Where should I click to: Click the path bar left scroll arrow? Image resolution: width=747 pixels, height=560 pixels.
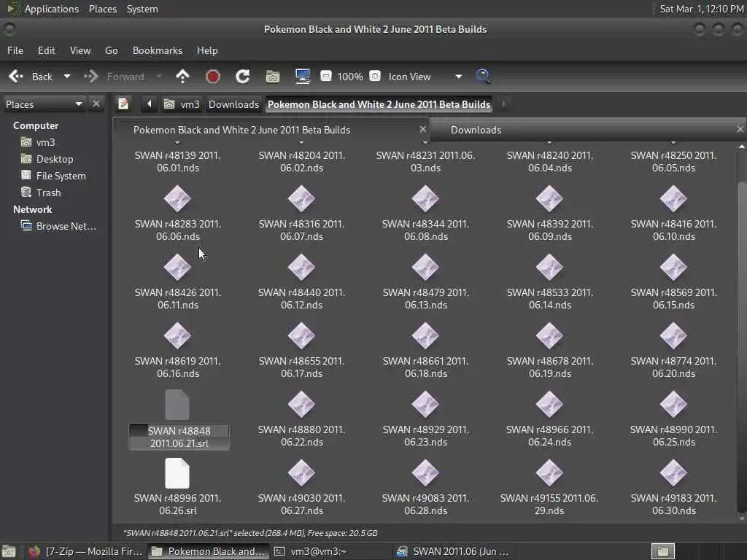(x=149, y=104)
